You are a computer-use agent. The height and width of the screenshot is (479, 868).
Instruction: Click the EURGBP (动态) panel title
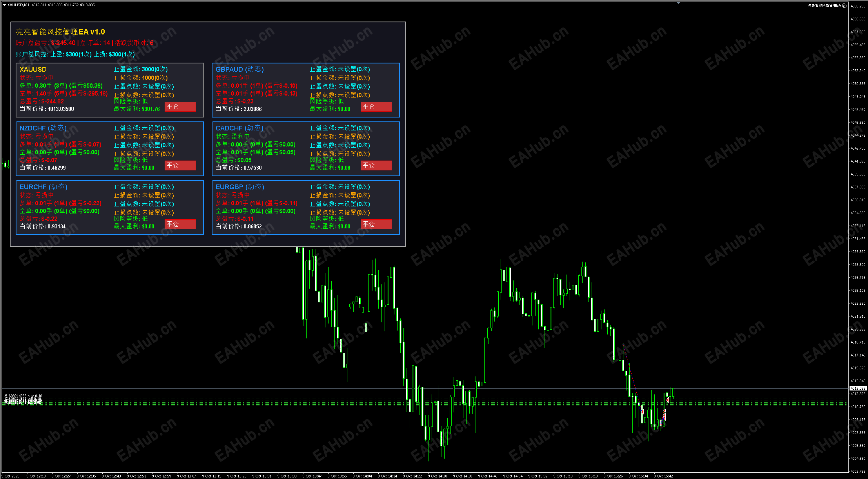pos(240,187)
